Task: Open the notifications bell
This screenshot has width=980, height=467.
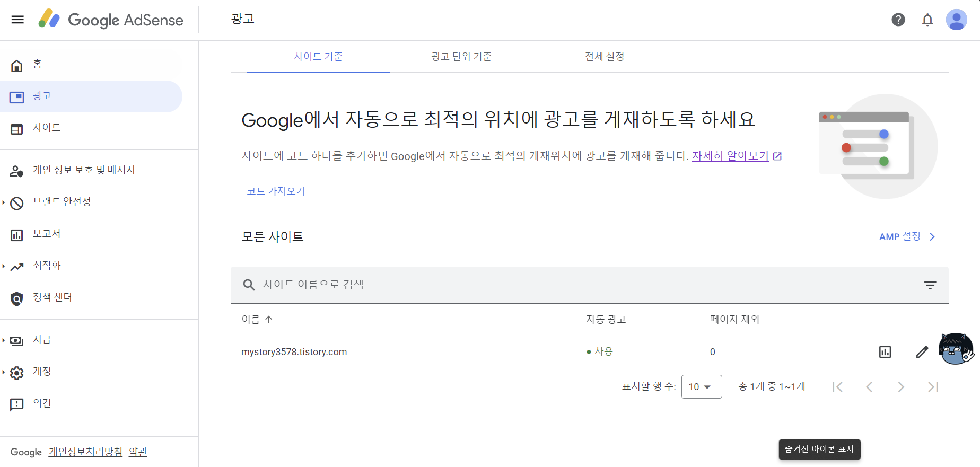Action: tap(927, 20)
